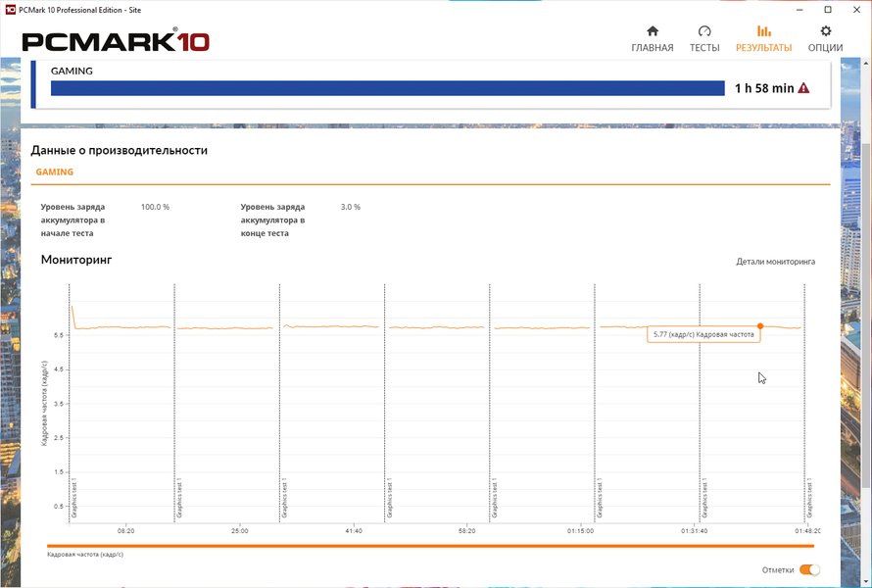Click the GAMING battery life result bar
Screen dimensions: 872x588
(388, 88)
